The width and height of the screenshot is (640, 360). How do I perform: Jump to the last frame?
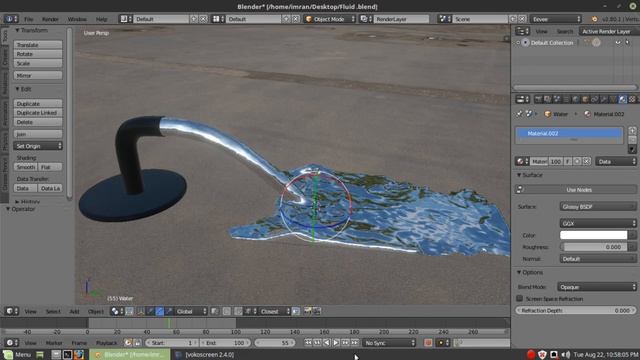(x=355, y=343)
